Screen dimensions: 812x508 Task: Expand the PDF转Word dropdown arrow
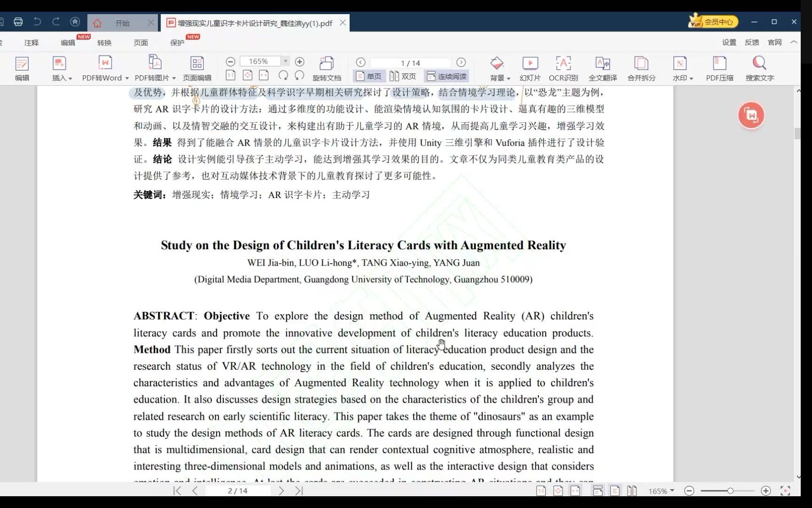(x=127, y=78)
